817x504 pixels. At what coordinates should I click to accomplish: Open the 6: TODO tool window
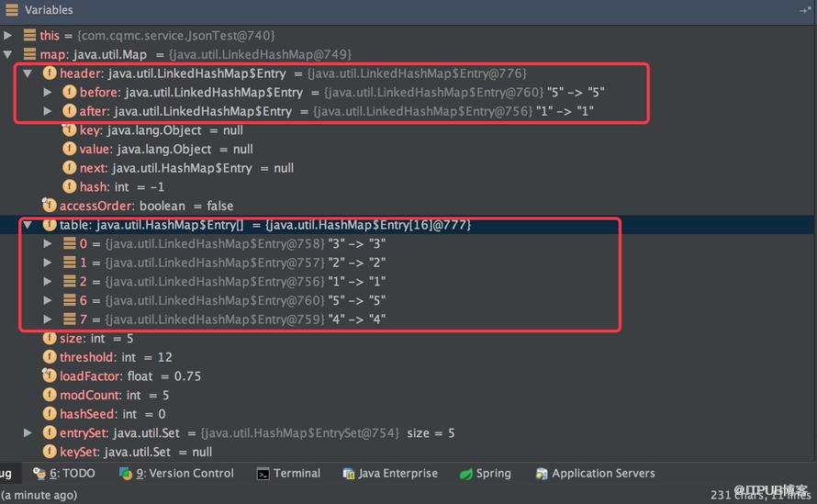63,474
